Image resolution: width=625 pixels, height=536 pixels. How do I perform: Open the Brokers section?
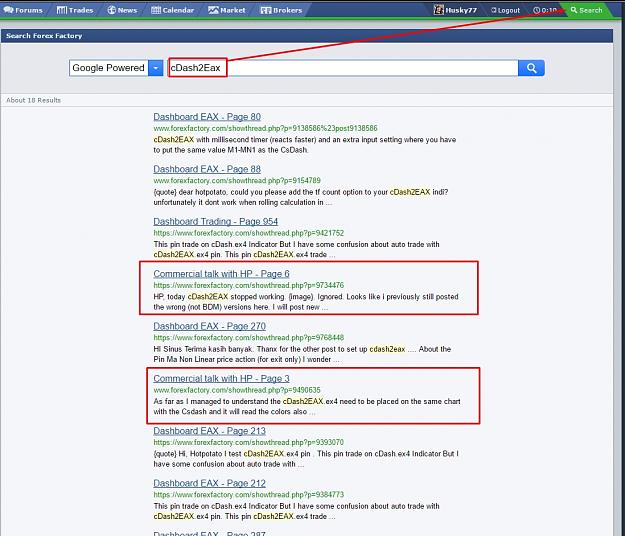(x=281, y=10)
